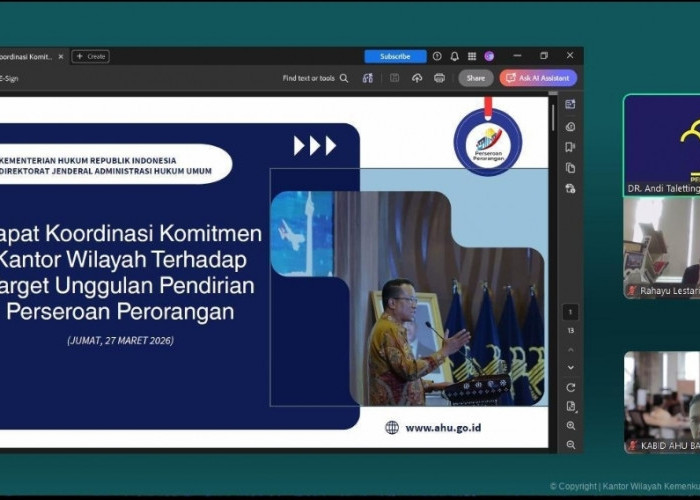
Task: Open the page thumbnails copy icon
Action: click(x=570, y=168)
